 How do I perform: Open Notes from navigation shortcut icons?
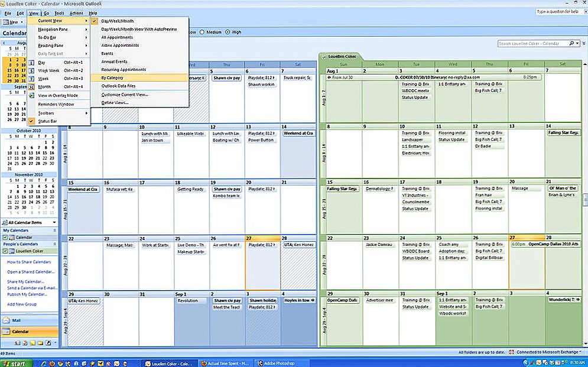(33, 343)
